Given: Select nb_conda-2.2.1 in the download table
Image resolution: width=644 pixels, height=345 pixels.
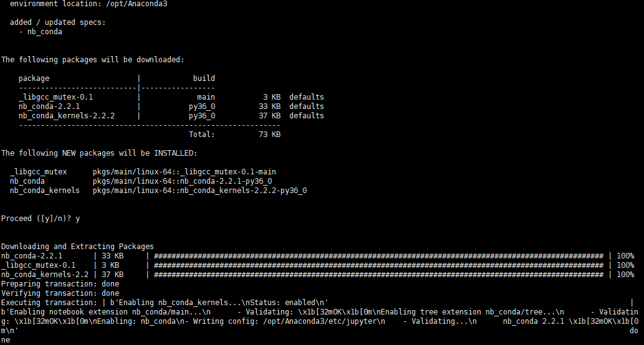Looking at the screenshot, I should 49,106.
